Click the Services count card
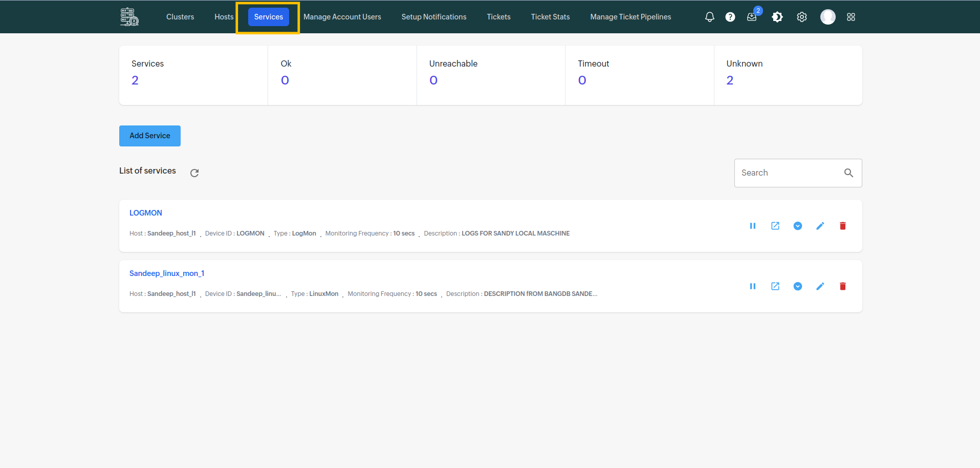This screenshot has width=980, height=468. tap(193, 75)
